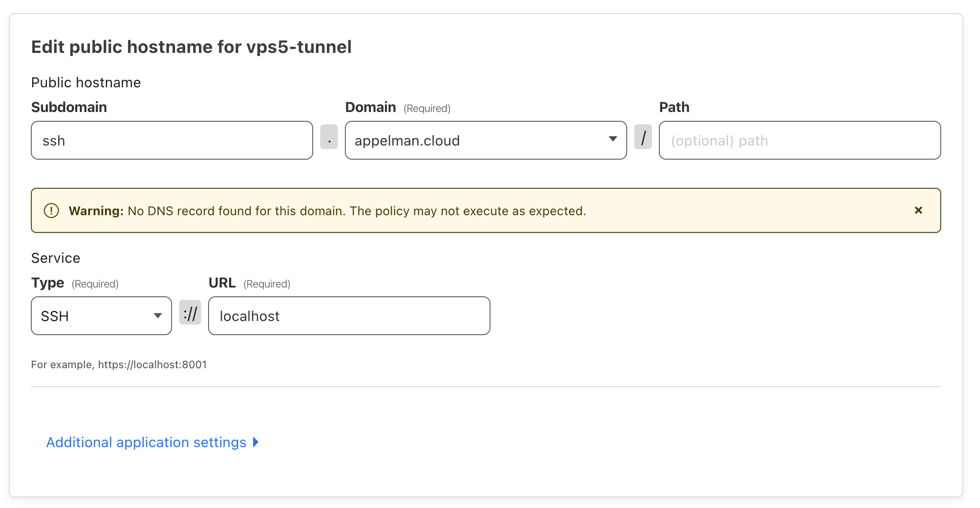Click the Service section label

(56, 258)
